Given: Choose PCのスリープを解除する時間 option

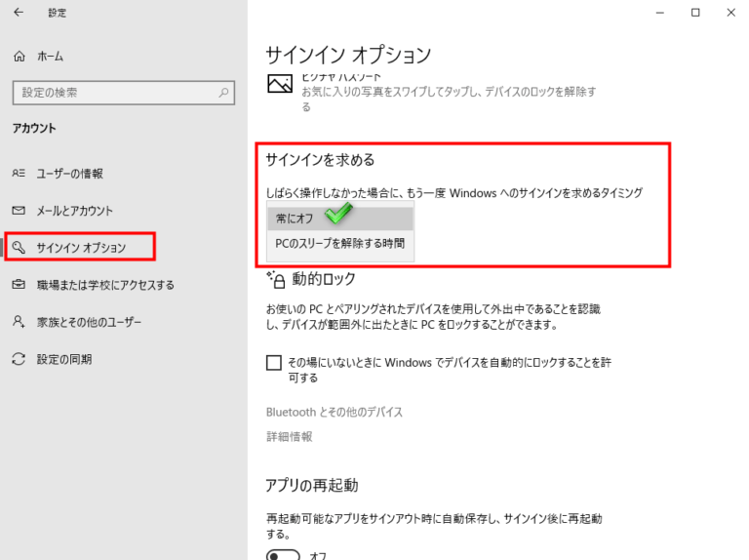Looking at the screenshot, I should coord(339,243).
